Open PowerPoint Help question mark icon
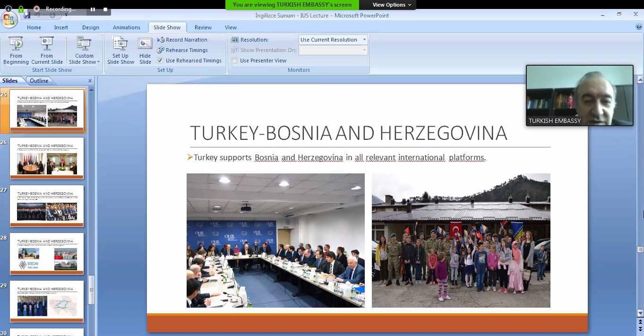The width and height of the screenshot is (644, 336). [x=639, y=27]
